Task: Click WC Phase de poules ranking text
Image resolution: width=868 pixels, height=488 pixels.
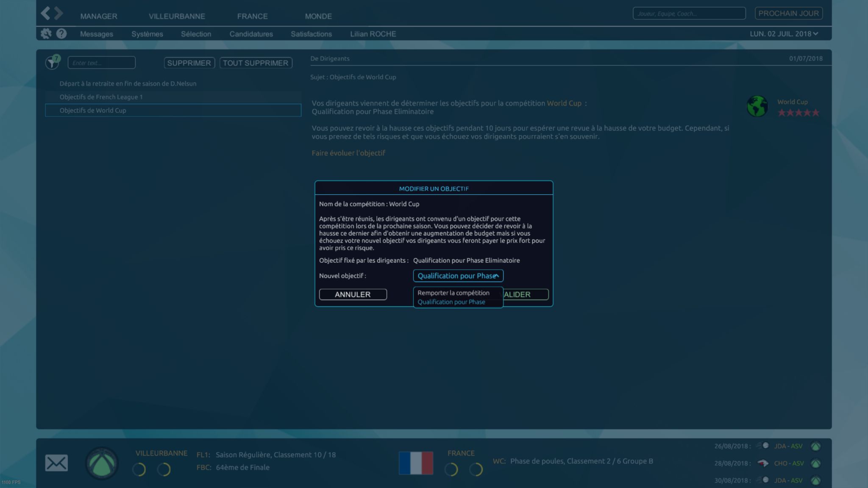Action: (x=581, y=461)
